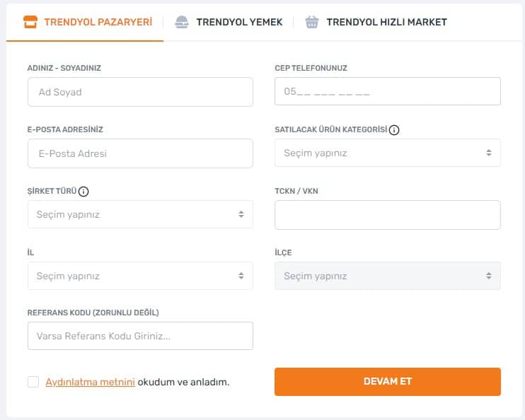The width and height of the screenshot is (525, 420).
Task: Click the Referans Kodu input field
Action: click(140, 337)
